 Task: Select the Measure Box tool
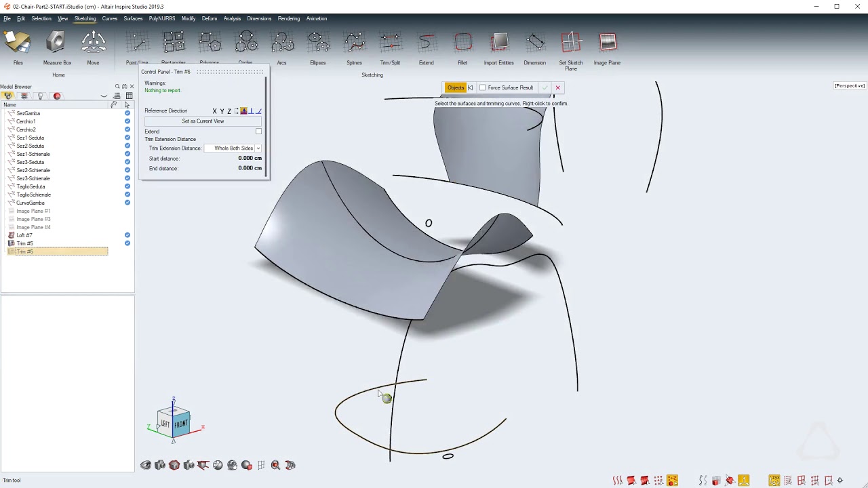(x=57, y=47)
